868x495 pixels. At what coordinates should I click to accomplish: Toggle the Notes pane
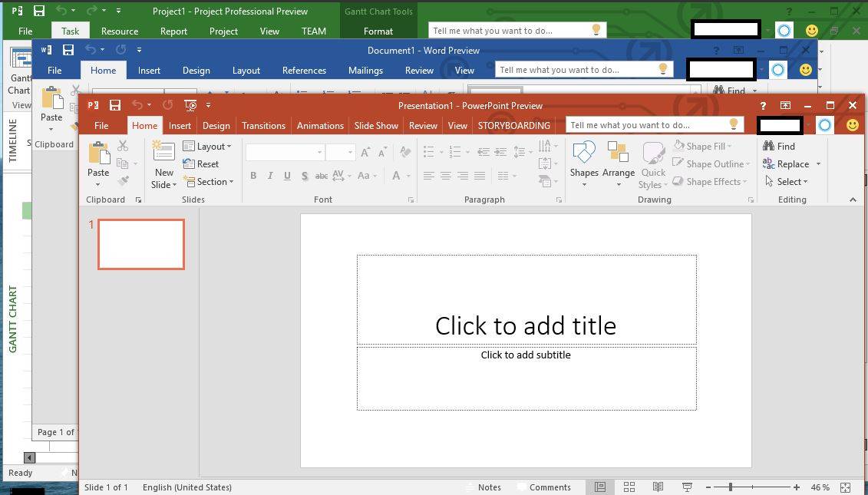483,487
